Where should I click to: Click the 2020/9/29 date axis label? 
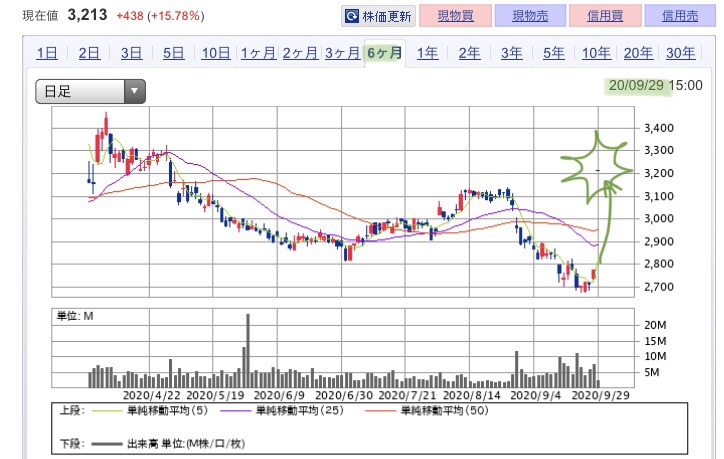tap(600, 395)
